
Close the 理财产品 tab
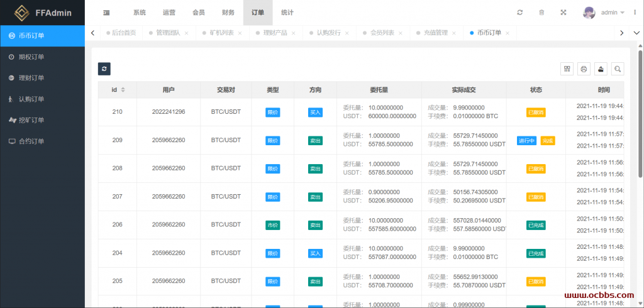point(293,33)
